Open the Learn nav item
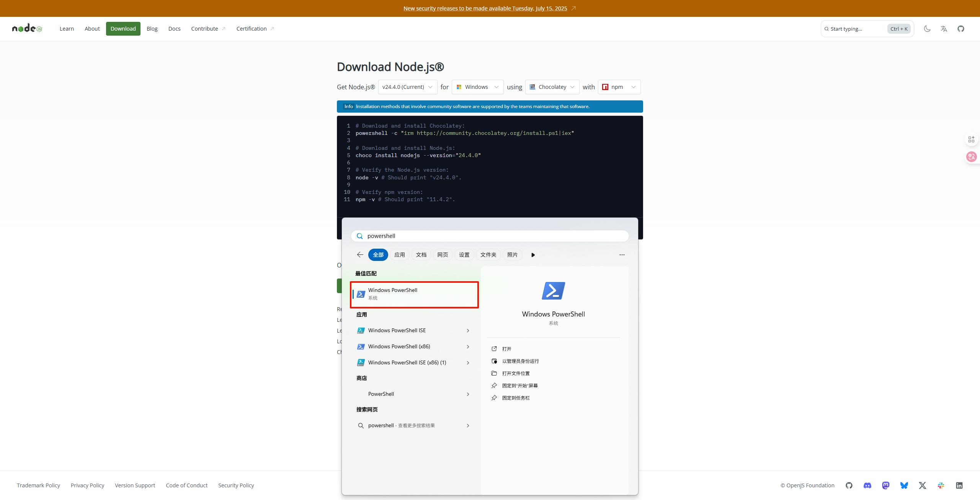The width and height of the screenshot is (980, 500). (x=67, y=29)
